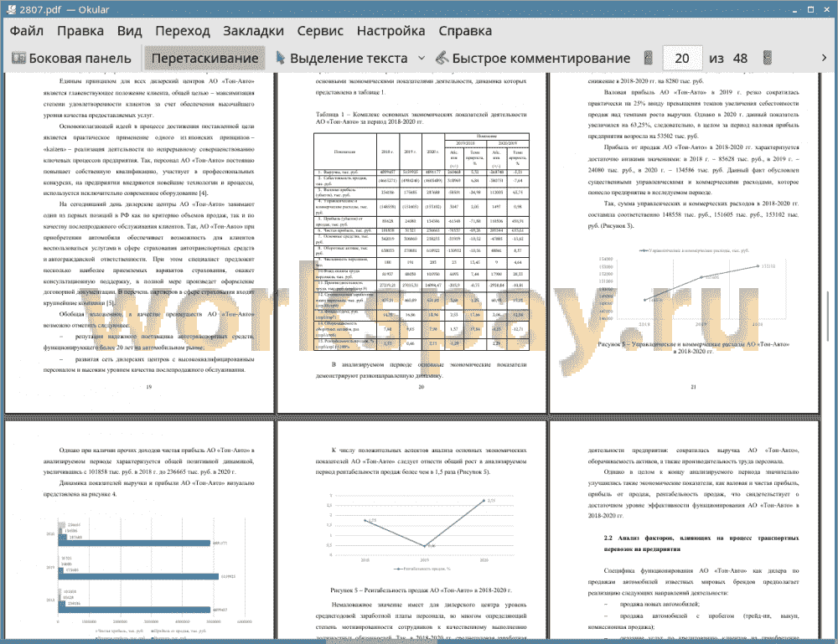Click the vertical scrollbar handle on the right
This screenshot has height=644, width=838.
[x=828, y=316]
